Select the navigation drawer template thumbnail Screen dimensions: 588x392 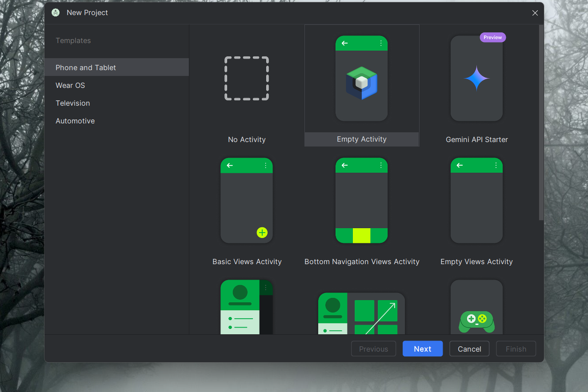(247, 307)
